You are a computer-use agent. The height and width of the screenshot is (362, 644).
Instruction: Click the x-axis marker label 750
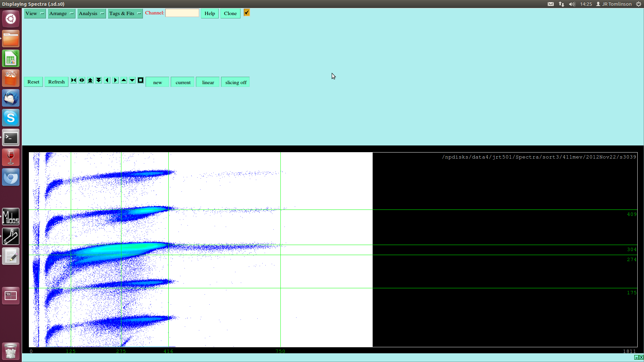280,351
